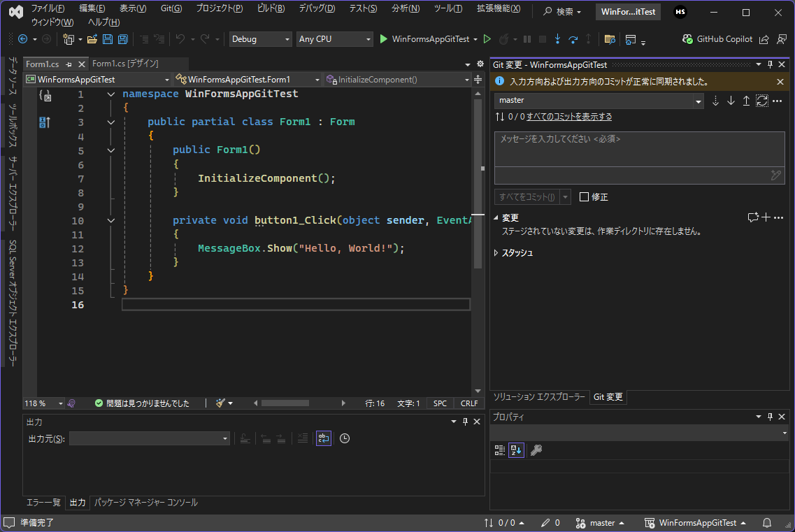Open the master branch dropdown in Git Changes
Image resolution: width=795 pixels, height=532 pixels.
click(x=599, y=101)
